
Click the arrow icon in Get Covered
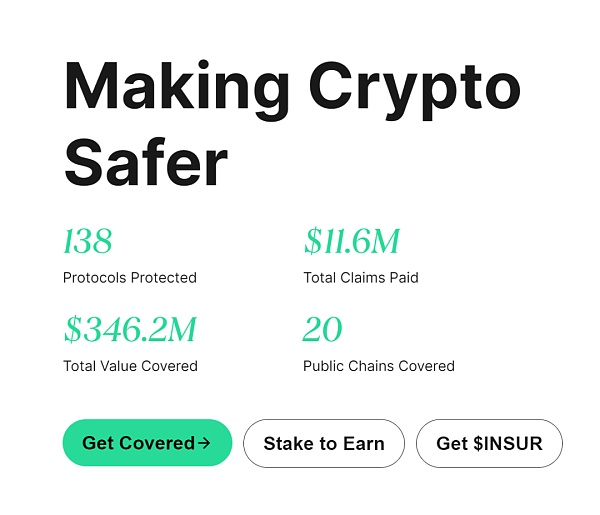(204, 442)
